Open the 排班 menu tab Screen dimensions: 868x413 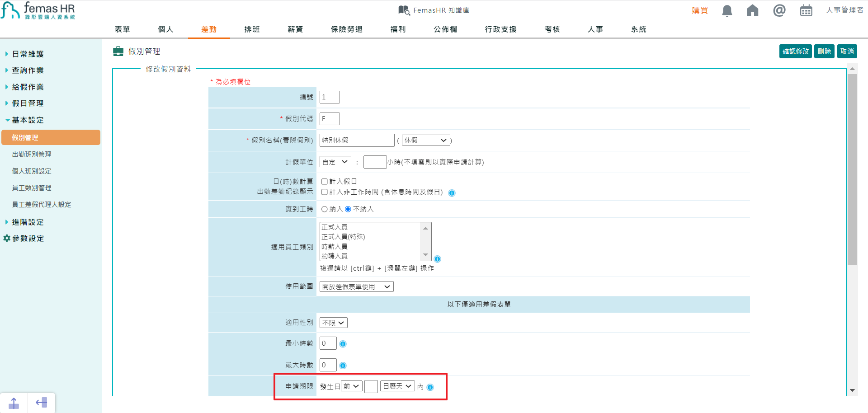coord(252,29)
